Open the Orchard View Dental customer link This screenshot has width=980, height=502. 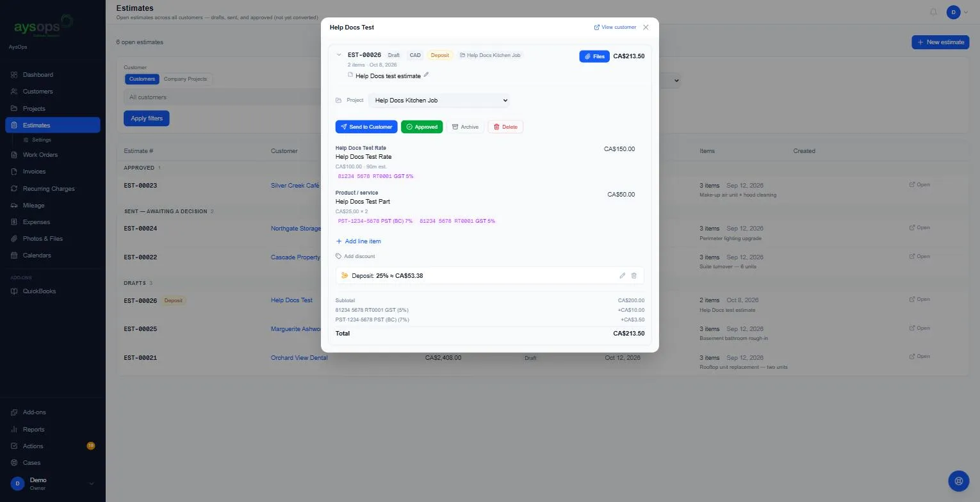tap(299, 358)
